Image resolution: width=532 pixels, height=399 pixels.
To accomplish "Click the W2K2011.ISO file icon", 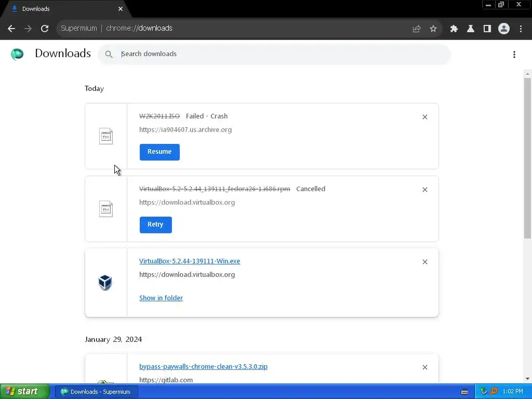I will (x=106, y=136).
